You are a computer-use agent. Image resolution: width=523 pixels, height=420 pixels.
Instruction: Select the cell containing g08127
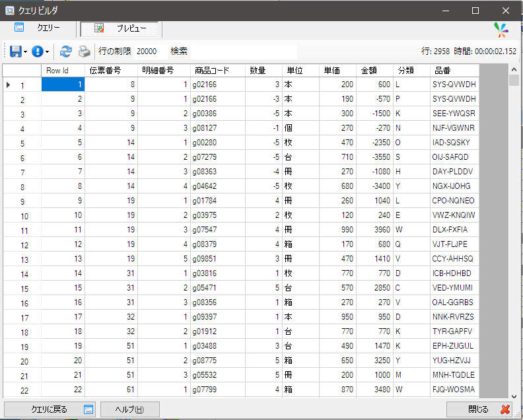[x=218, y=128]
